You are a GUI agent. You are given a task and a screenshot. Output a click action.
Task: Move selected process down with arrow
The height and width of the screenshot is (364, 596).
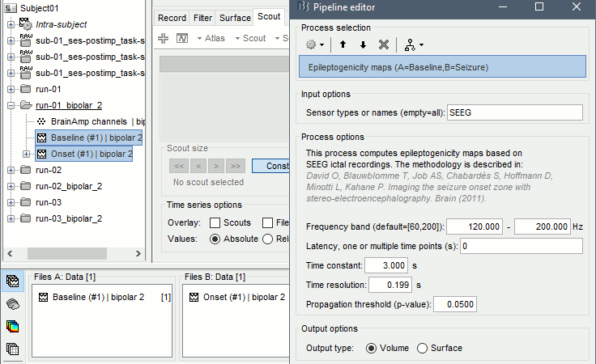(x=363, y=44)
